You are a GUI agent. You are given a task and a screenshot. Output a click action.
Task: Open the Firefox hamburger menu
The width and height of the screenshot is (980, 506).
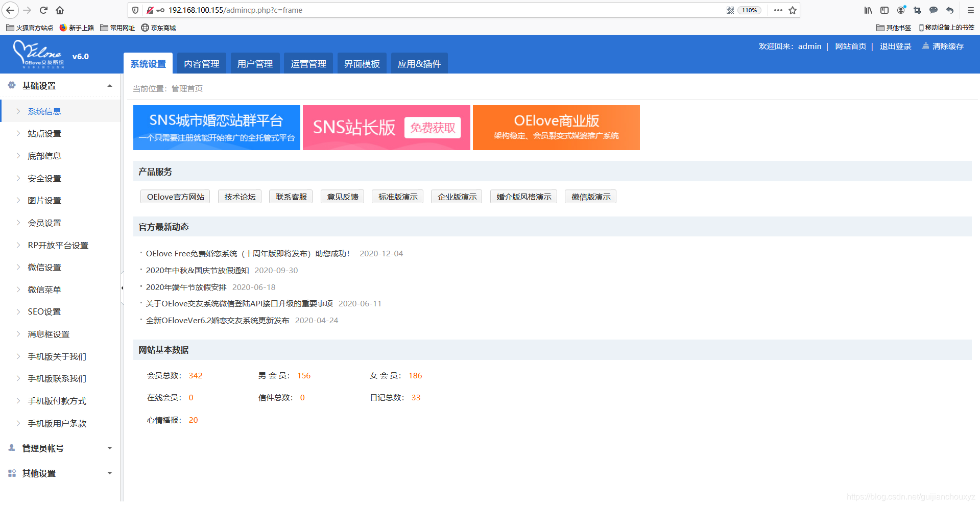971,10
